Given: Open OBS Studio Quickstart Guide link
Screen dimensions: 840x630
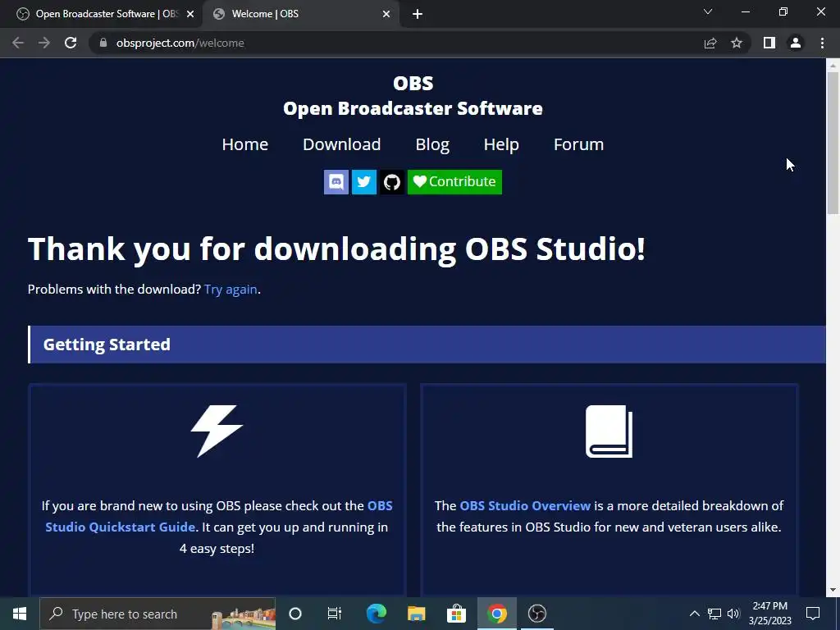Looking at the screenshot, I should point(218,517).
